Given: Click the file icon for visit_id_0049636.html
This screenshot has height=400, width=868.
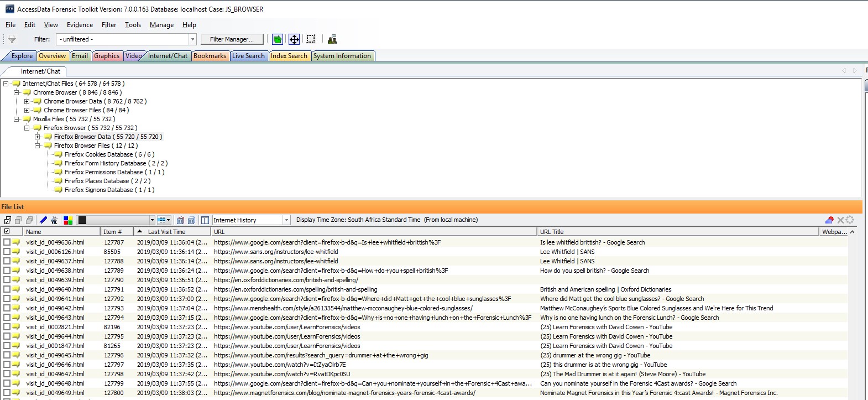Looking at the screenshot, I should point(17,242).
